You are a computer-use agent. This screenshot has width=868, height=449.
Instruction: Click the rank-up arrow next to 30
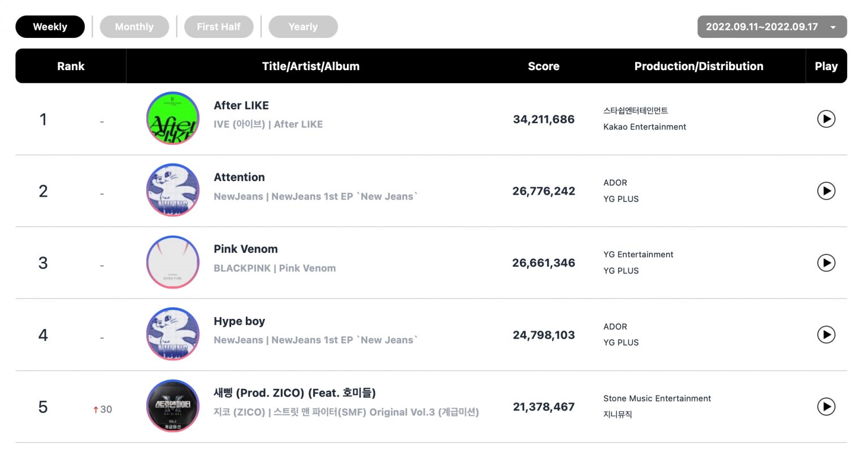[96, 409]
